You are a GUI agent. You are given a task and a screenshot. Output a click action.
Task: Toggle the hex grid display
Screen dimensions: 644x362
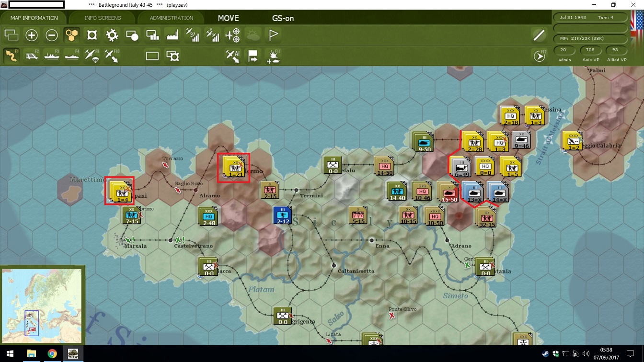point(72,35)
